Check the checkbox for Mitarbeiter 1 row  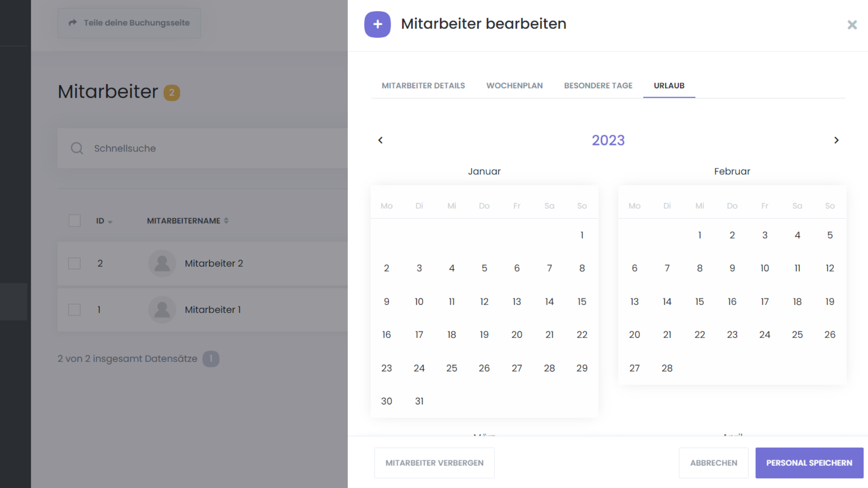[75, 310]
